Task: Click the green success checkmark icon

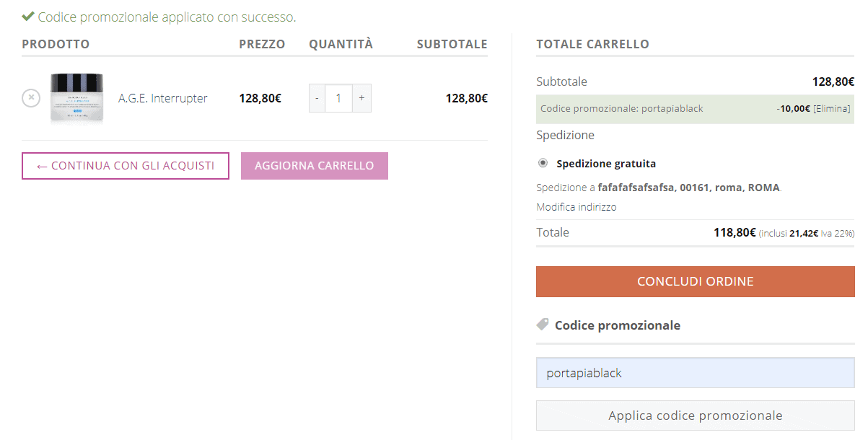Action: [28, 16]
